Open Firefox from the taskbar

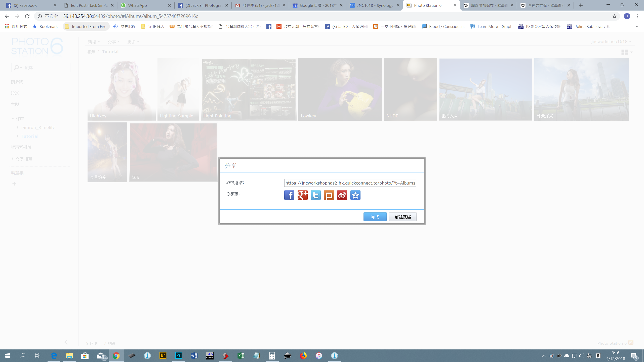point(303,355)
